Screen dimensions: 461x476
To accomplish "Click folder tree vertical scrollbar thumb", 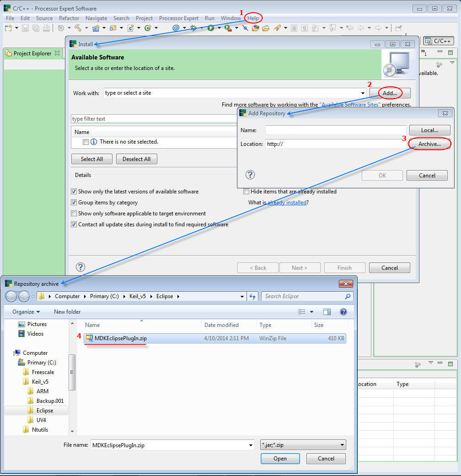I will (x=72, y=372).
